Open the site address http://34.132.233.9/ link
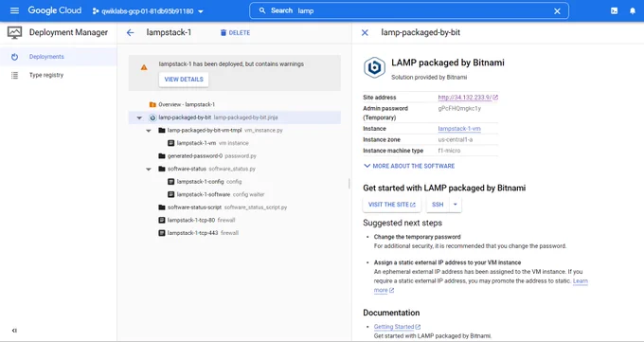The height and width of the screenshot is (342, 644). 468,98
